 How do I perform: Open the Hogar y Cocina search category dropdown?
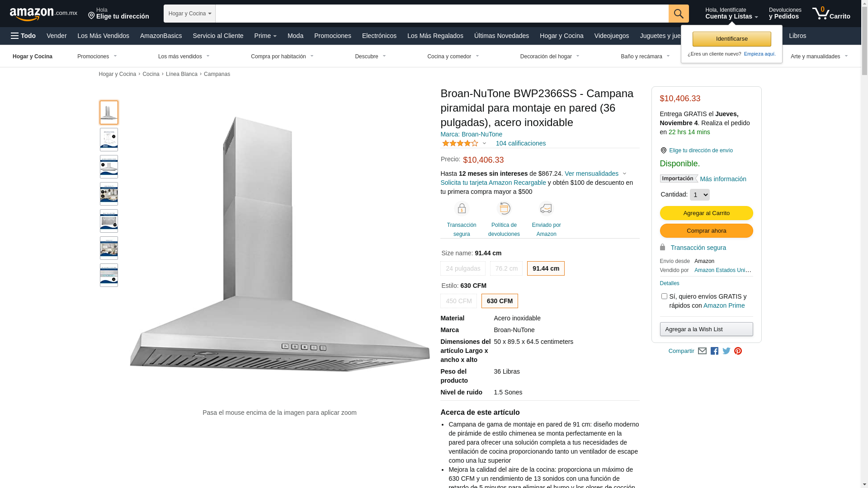click(x=189, y=14)
